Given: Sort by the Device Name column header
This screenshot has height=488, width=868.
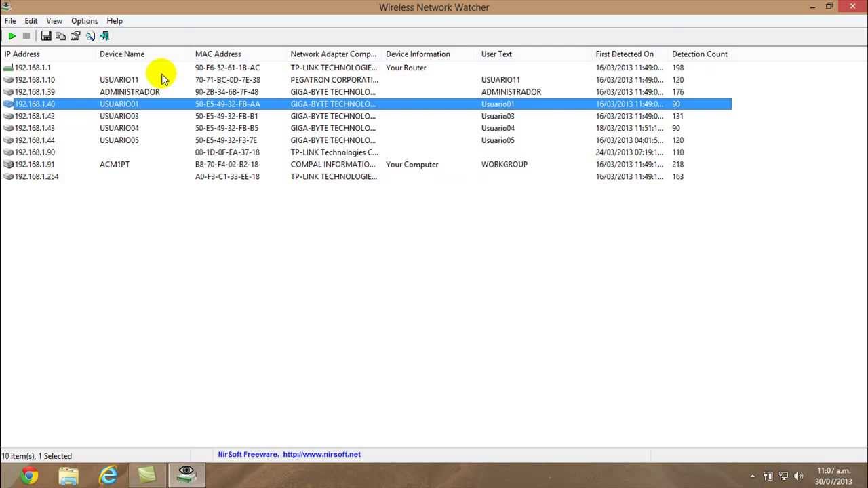Looking at the screenshot, I should [x=143, y=54].
